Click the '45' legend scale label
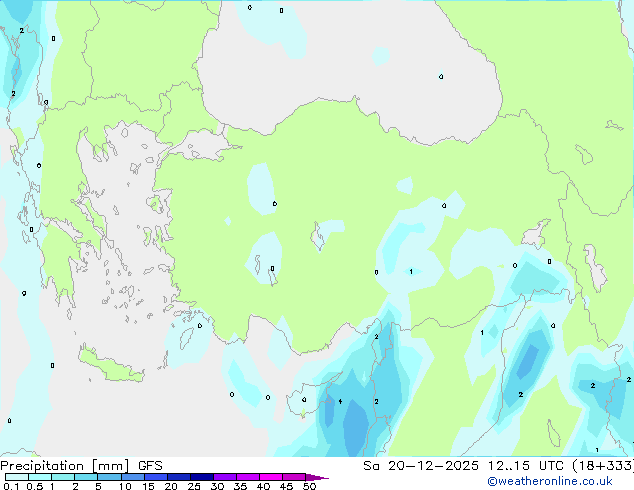This screenshot has width=634, height=490. (x=286, y=486)
